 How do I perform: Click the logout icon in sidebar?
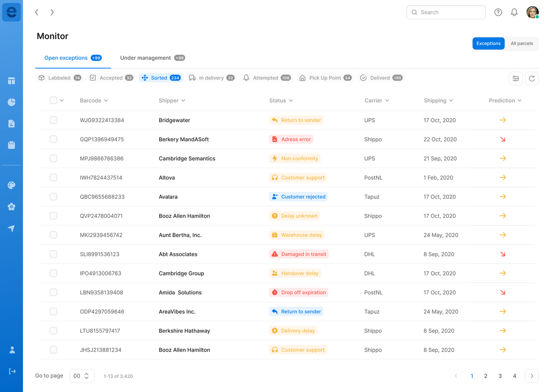pyautogui.click(x=12, y=371)
